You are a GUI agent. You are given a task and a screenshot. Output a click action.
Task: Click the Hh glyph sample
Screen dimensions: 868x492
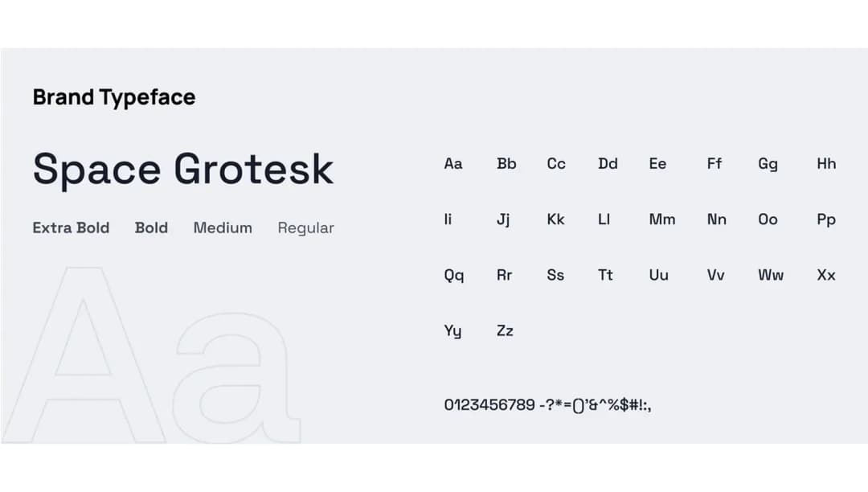click(x=826, y=164)
